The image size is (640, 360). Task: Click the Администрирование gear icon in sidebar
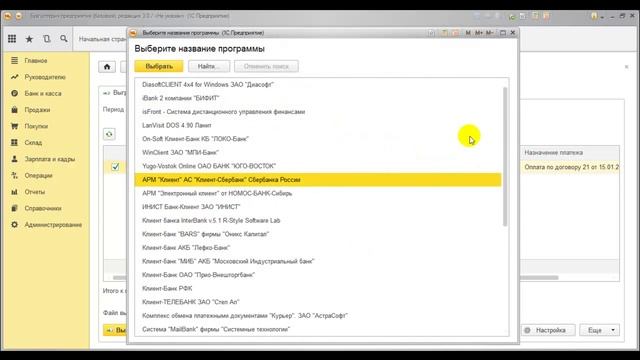tap(15, 224)
